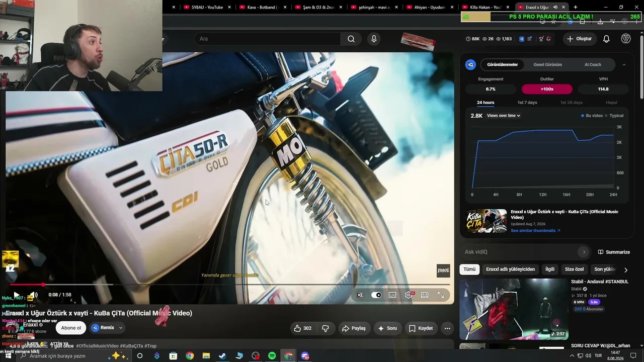Screen dimensions: 644x362
Task: Enter fullscreen on the video player
Action: click(x=441, y=295)
